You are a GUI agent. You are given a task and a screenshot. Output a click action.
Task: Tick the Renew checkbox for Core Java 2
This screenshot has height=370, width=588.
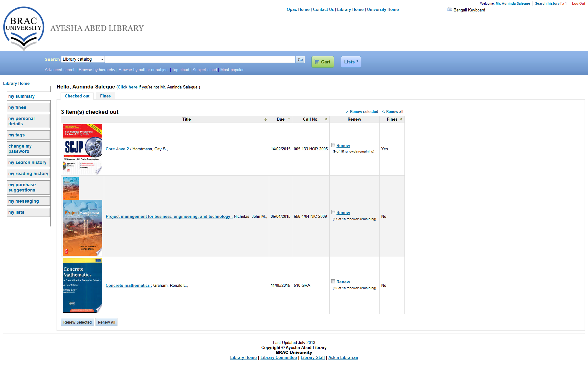coord(333,145)
